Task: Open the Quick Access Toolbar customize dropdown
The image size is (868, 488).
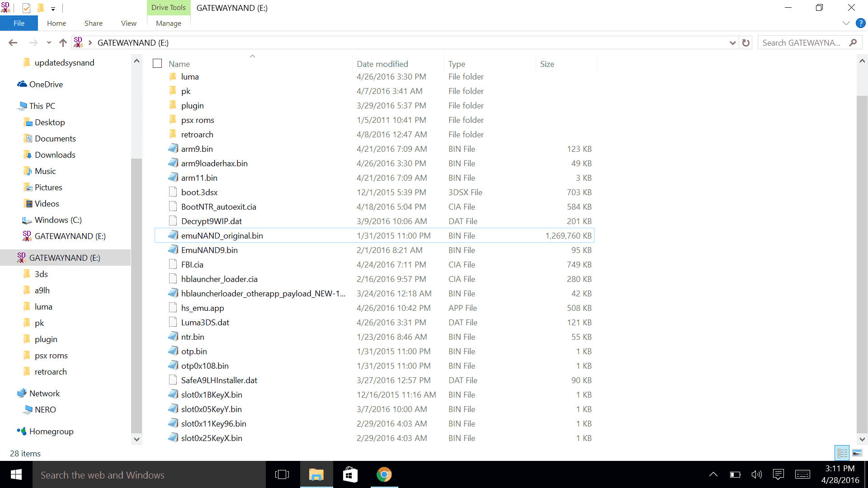Action: pos(53,9)
